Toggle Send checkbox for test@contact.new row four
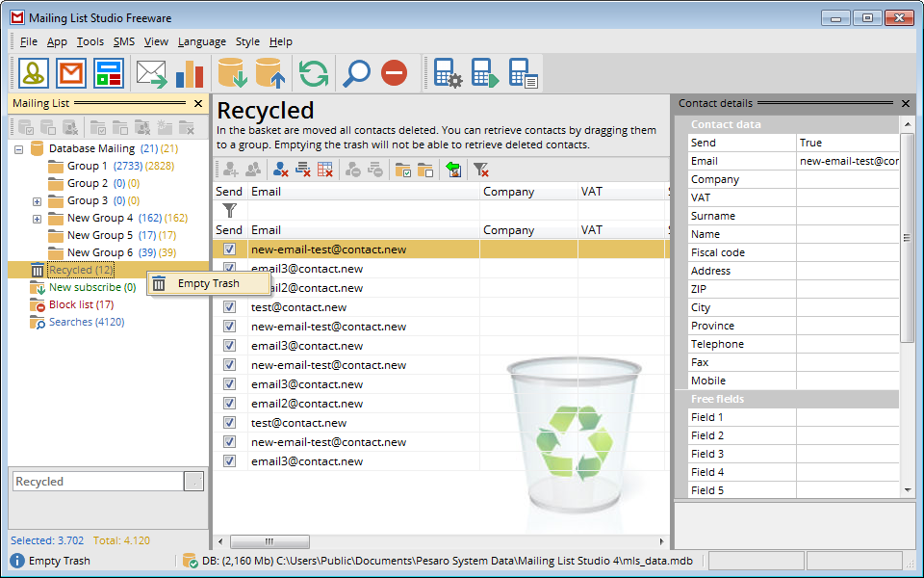924x578 pixels. [x=229, y=307]
